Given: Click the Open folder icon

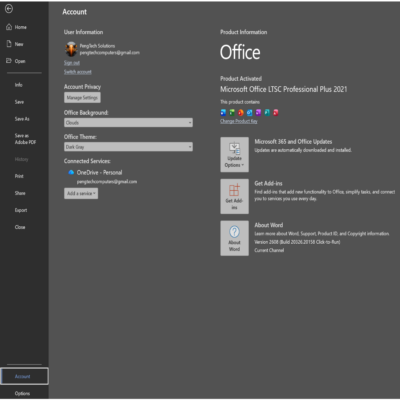Looking at the screenshot, I should (9, 61).
